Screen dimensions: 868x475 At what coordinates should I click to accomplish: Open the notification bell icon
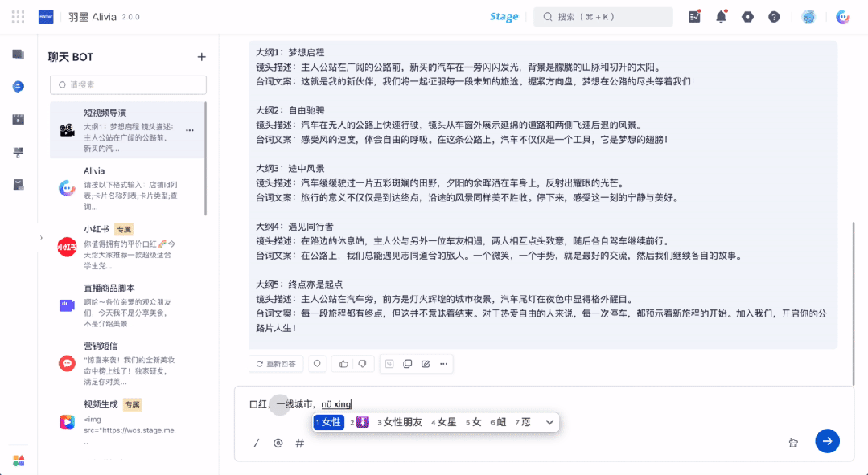pyautogui.click(x=721, y=17)
